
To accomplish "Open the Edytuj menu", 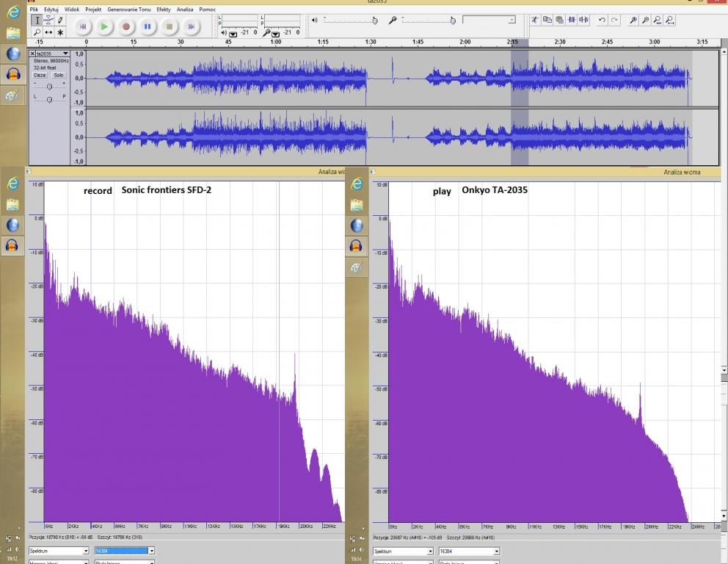I will coord(51,10).
